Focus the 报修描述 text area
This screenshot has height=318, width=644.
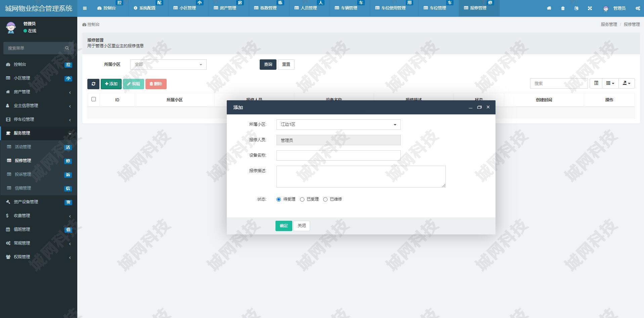[361, 176]
